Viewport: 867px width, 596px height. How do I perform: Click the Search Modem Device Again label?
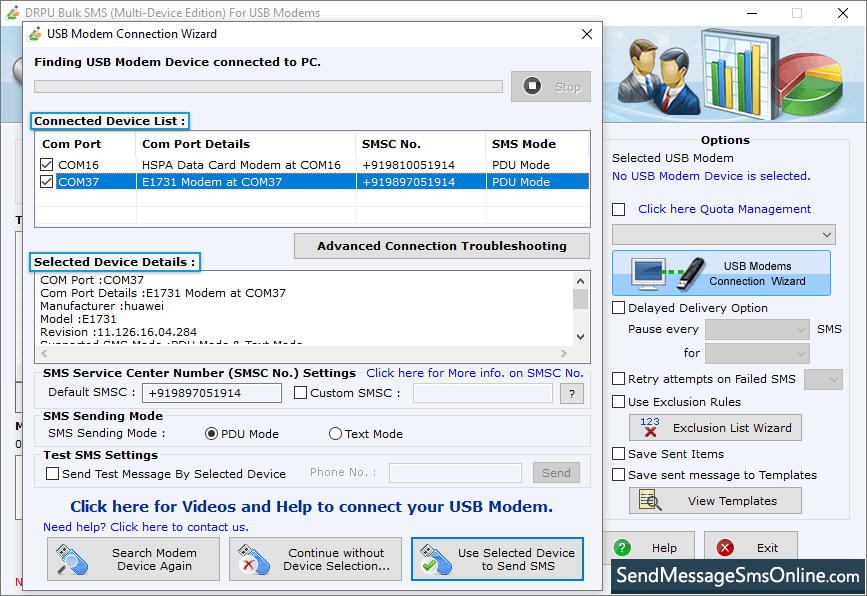pos(154,560)
